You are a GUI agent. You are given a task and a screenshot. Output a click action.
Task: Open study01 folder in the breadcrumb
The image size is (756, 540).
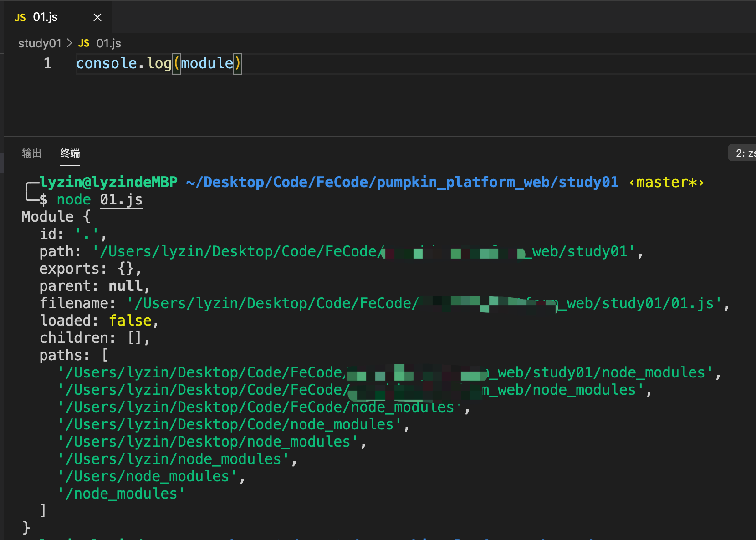[x=40, y=43]
